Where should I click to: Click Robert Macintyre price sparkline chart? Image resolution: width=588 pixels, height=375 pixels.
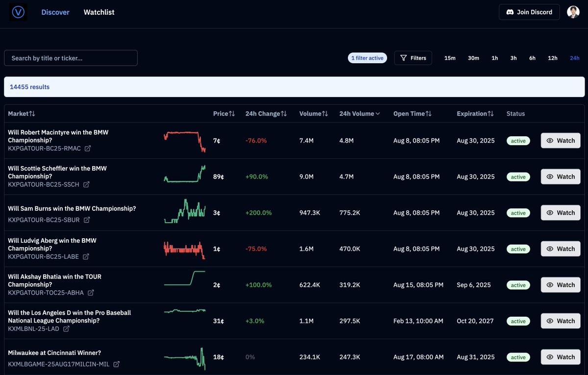pyautogui.click(x=184, y=141)
